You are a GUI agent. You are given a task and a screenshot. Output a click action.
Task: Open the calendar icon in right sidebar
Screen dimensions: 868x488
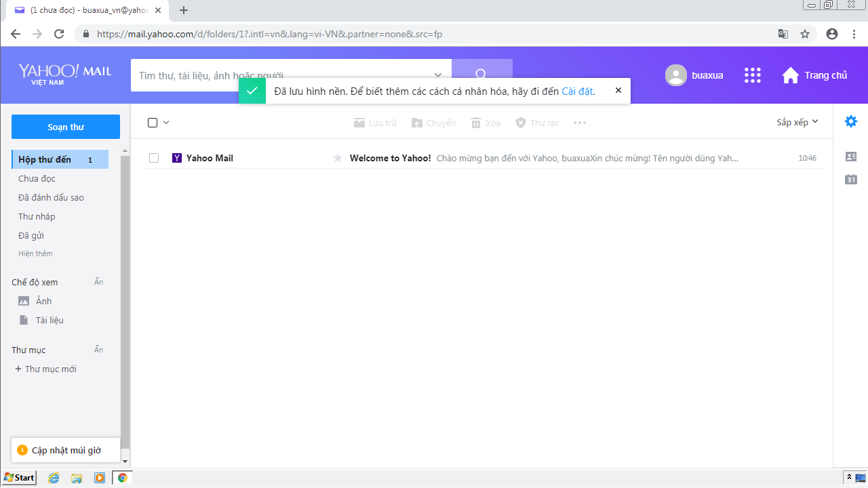(x=851, y=180)
